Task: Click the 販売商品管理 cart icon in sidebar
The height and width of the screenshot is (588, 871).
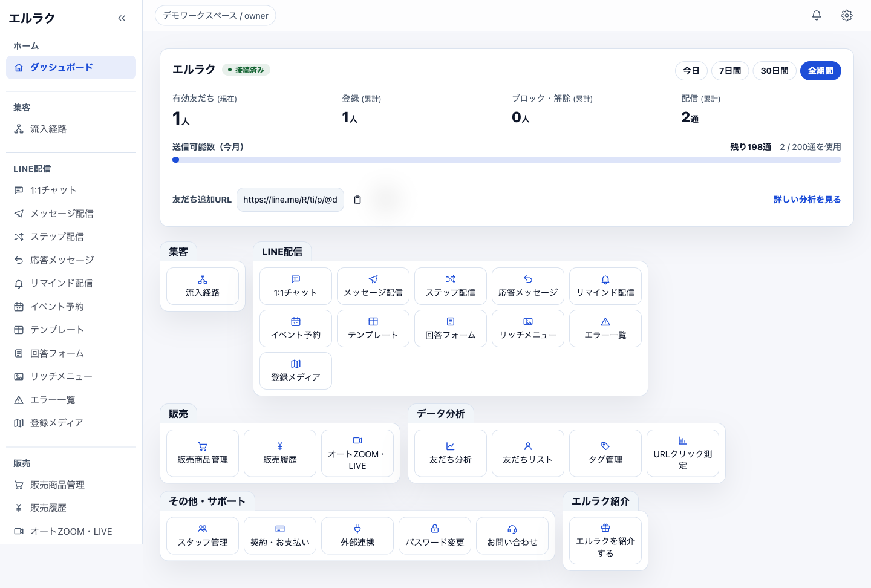Action: 19,485
